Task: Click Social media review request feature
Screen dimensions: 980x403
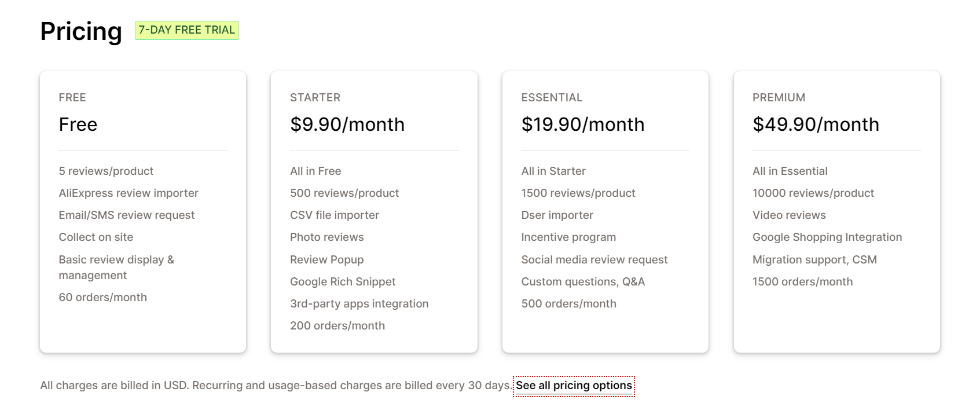Action: click(594, 260)
